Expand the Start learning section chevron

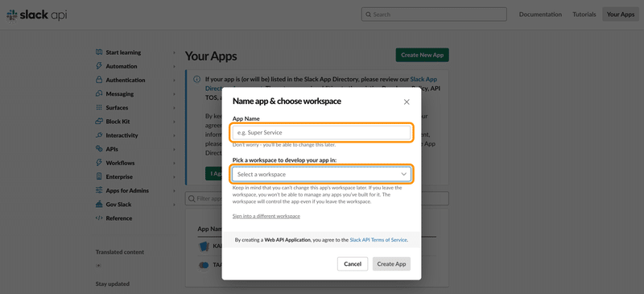(x=174, y=52)
